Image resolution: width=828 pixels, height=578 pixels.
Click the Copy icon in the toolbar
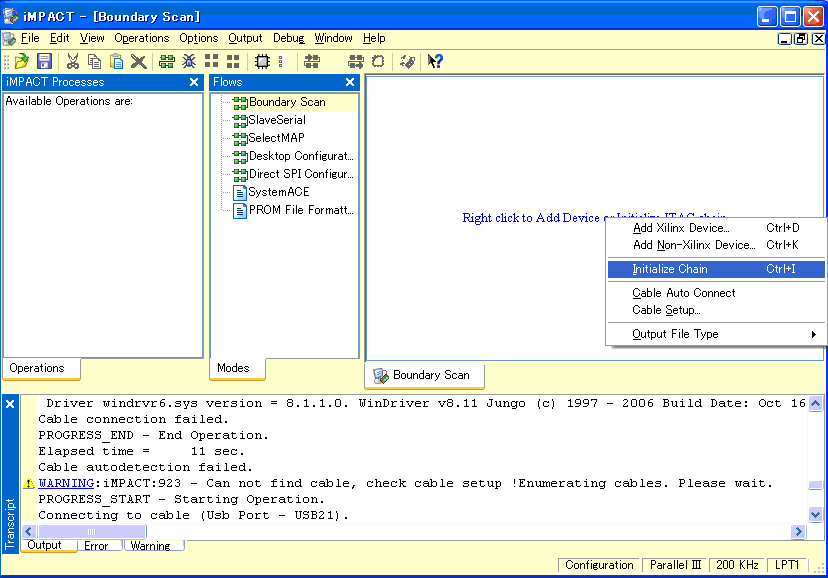(95, 62)
